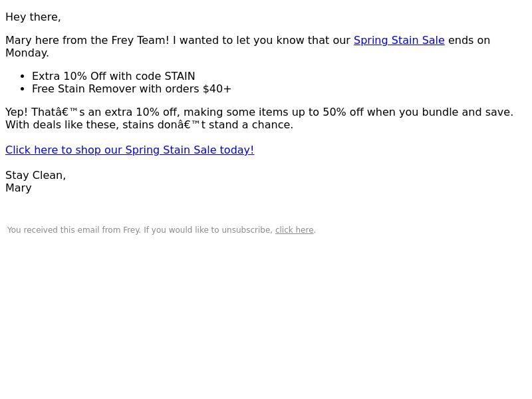Viewport: 532px width, 399px height.
Task: Click the word 'Monday.' in the intro
Action: click(x=27, y=53)
